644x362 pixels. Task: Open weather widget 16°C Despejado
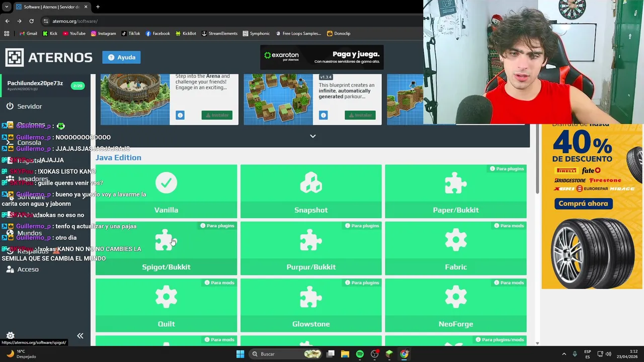click(x=20, y=354)
